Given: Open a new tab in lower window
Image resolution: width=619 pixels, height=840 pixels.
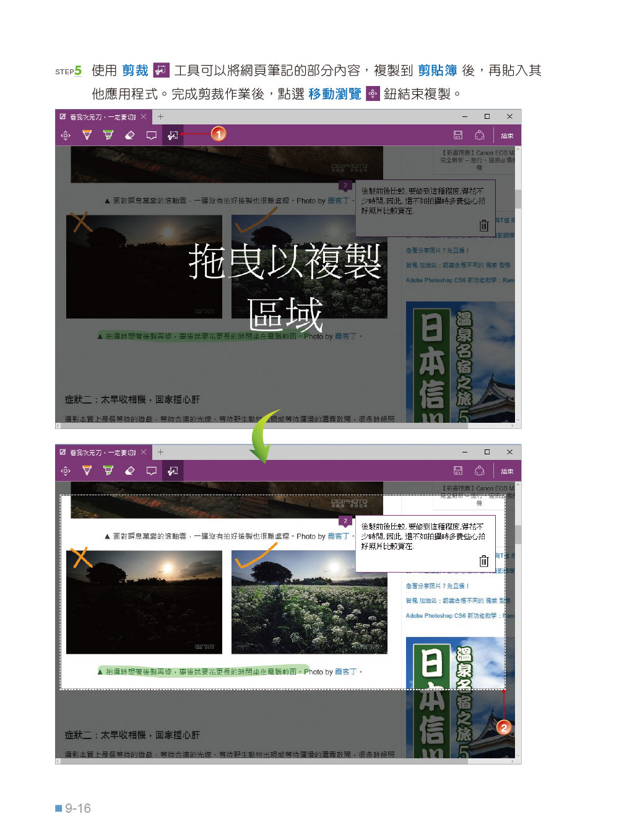Looking at the screenshot, I should coord(160,452).
